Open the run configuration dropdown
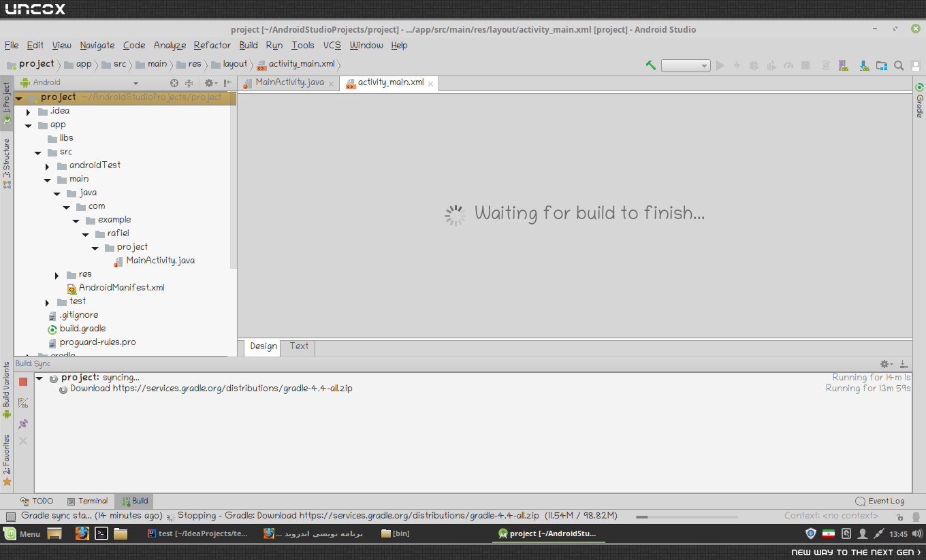926x560 pixels. pyautogui.click(x=686, y=65)
